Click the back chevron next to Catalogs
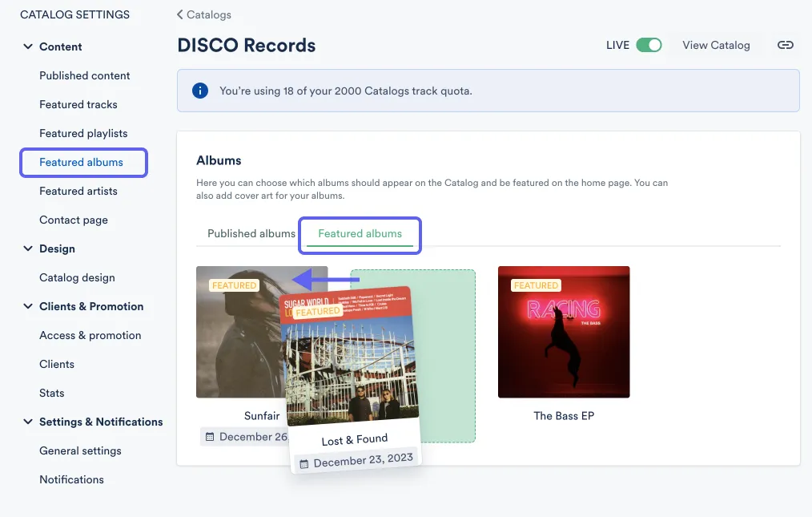 [179, 14]
